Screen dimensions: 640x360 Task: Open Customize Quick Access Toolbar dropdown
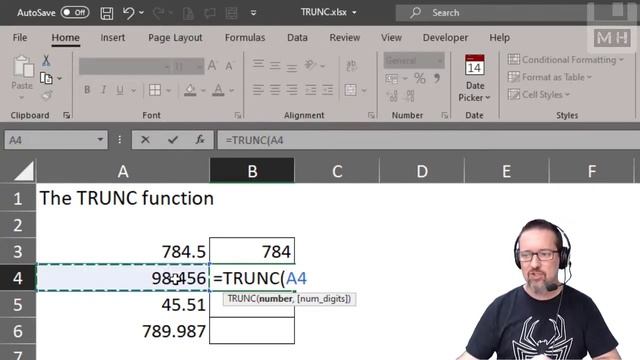253,13
